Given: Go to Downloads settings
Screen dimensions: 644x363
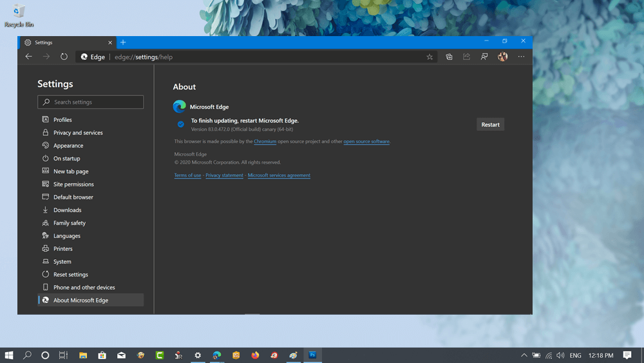Looking at the screenshot, I should (x=90, y=210).
